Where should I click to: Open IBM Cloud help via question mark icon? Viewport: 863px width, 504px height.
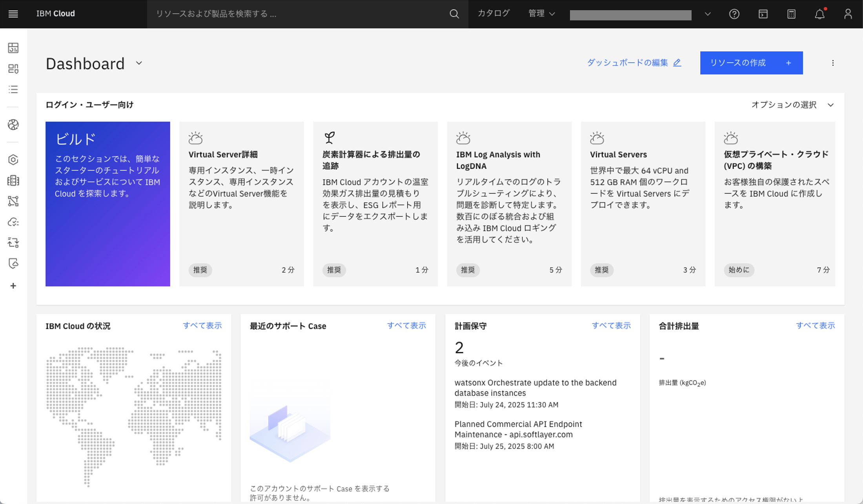pos(734,14)
